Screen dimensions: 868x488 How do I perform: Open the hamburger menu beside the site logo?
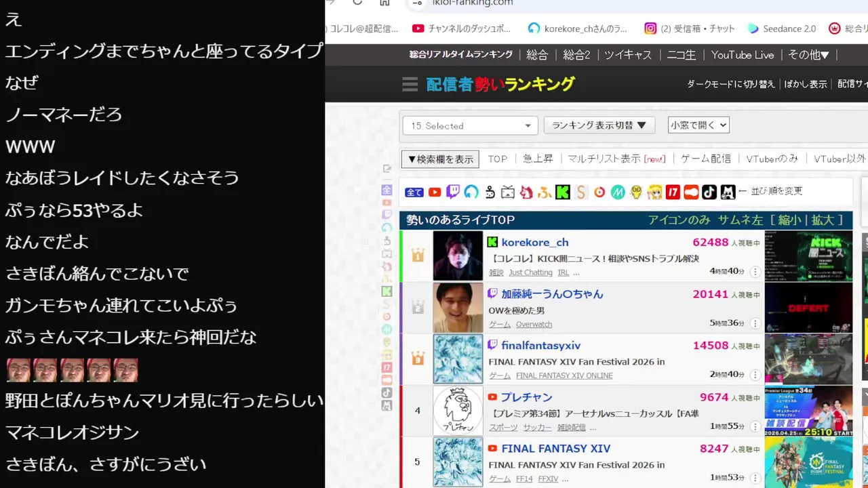(410, 84)
